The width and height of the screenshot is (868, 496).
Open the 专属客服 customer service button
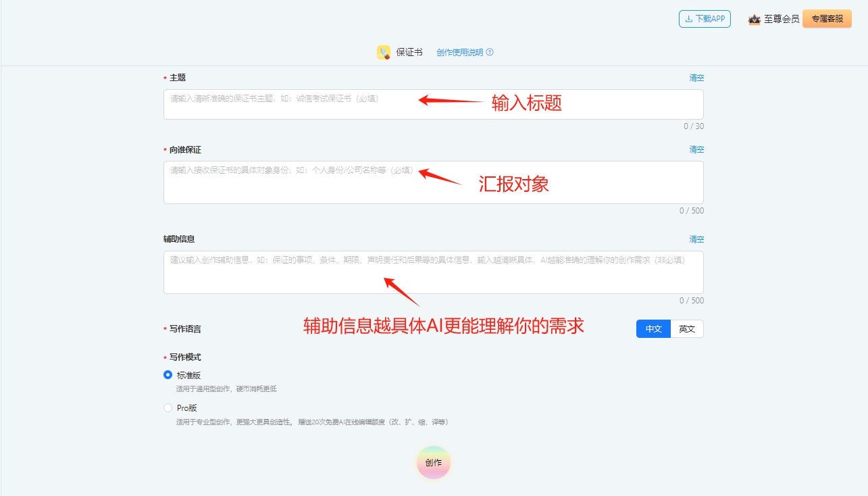click(827, 19)
